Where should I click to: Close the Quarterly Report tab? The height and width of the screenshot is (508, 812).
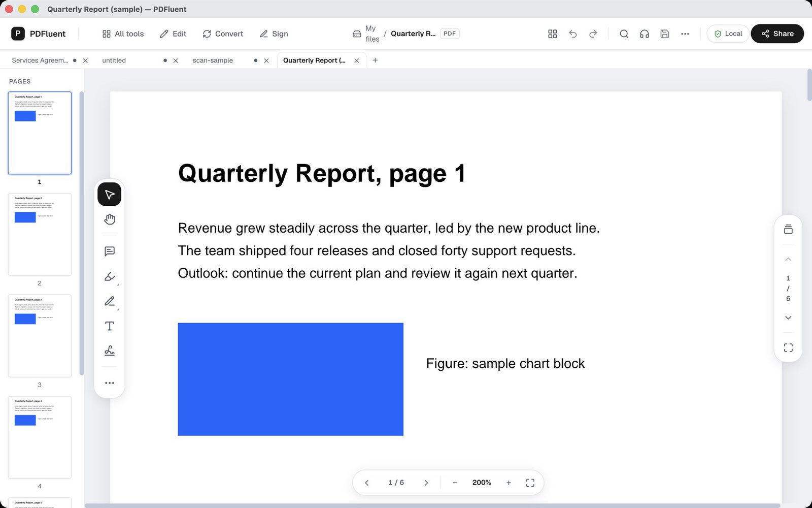click(x=357, y=60)
